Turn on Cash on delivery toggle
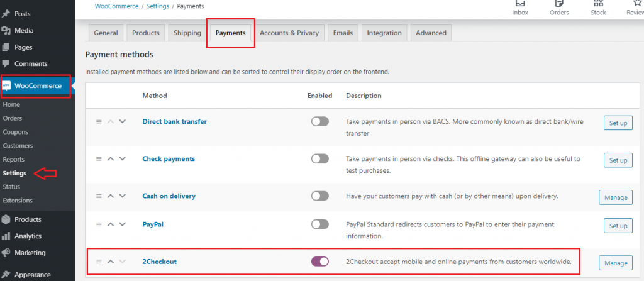 tap(319, 196)
